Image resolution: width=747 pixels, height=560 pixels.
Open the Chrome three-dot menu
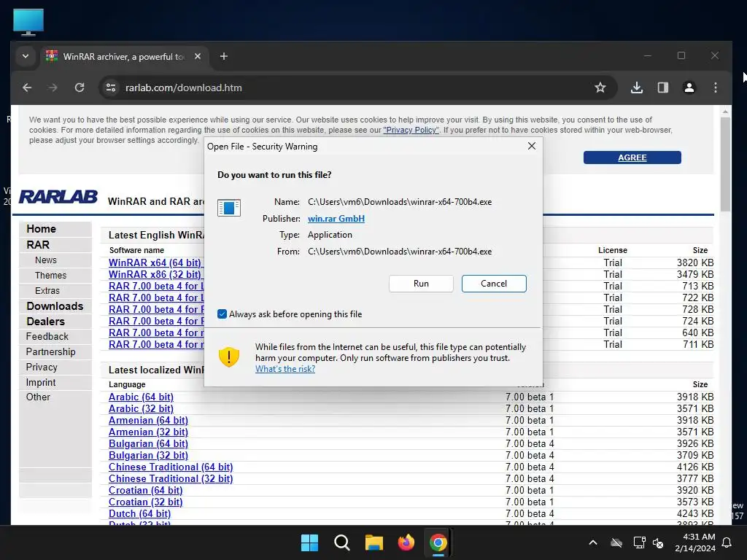(x=715, y=87)
